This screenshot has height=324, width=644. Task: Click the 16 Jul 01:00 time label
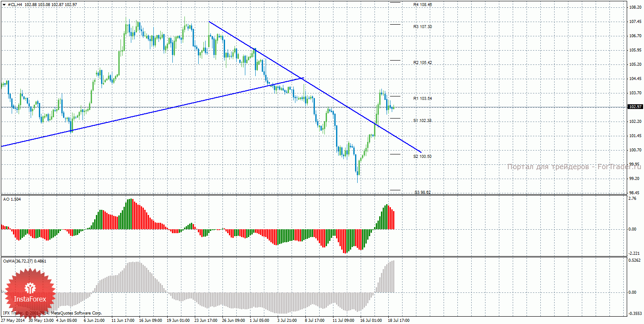[371, 321]
